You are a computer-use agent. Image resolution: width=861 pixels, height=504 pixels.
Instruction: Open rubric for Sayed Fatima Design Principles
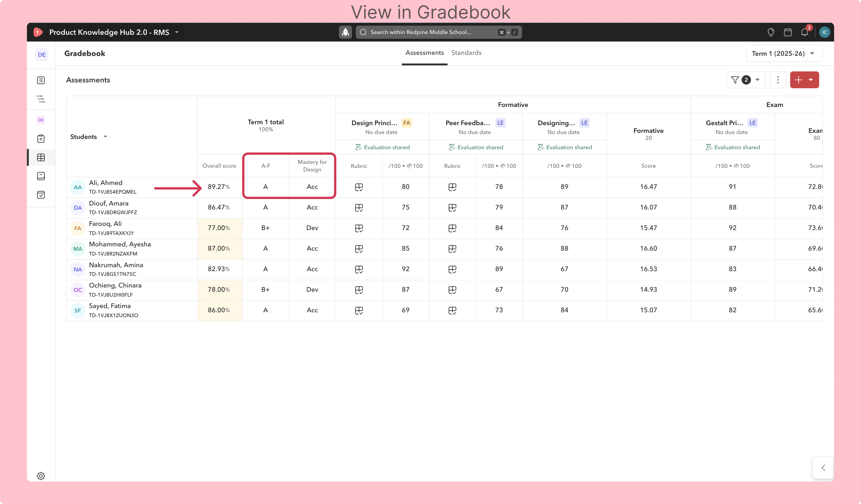pyautogui.click(x=359, y=310)
